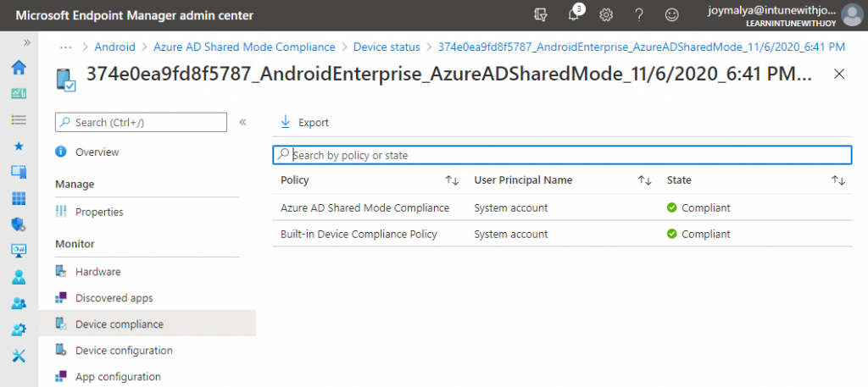
Task: Open the Home icon in left sidebar
Action: (19, 68)
